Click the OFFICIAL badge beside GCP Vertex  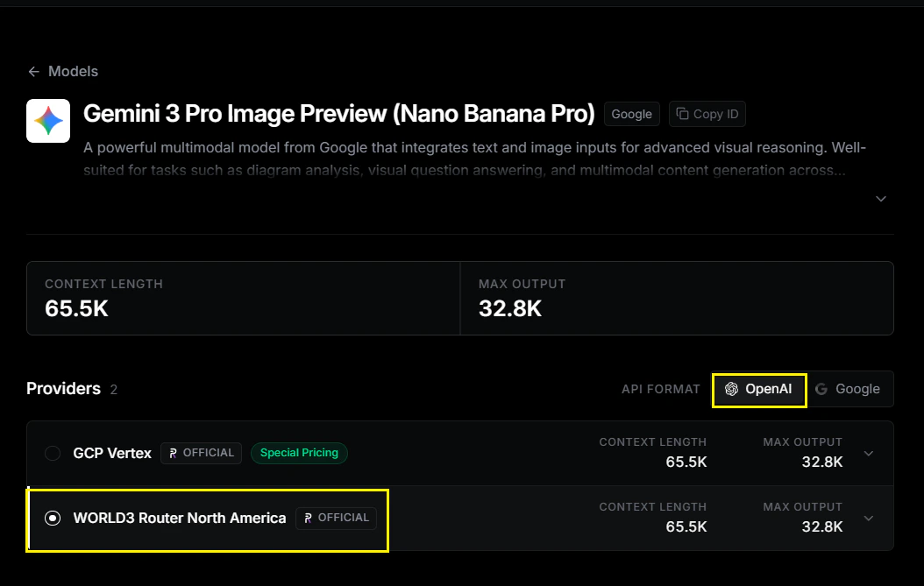(x=202, y=453)
